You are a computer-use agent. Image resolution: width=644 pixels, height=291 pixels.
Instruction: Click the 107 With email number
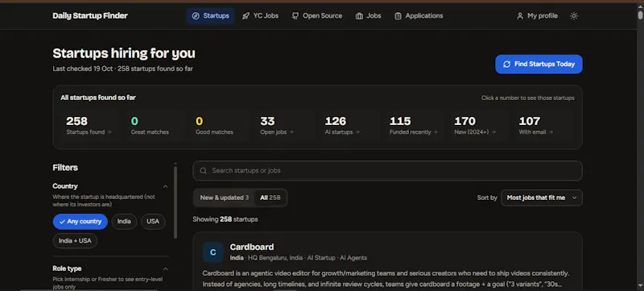click(530, 121)
